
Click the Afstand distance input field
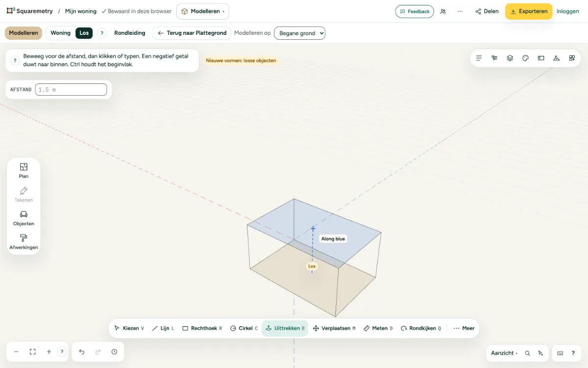[71, 90]
